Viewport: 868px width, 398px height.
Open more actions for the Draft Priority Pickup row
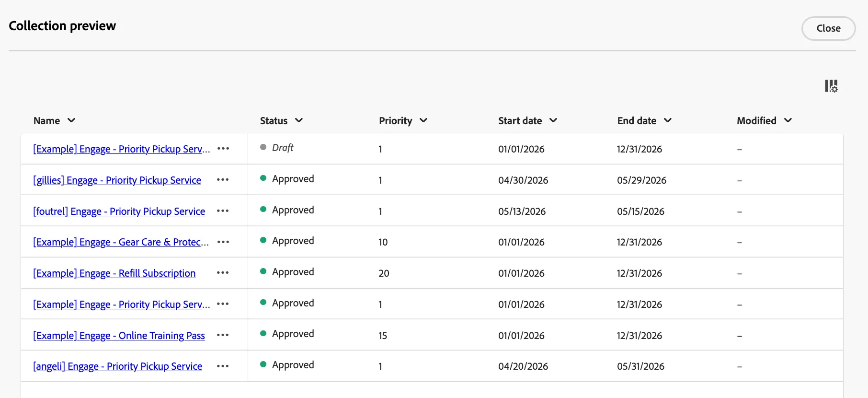pos(223,149)
